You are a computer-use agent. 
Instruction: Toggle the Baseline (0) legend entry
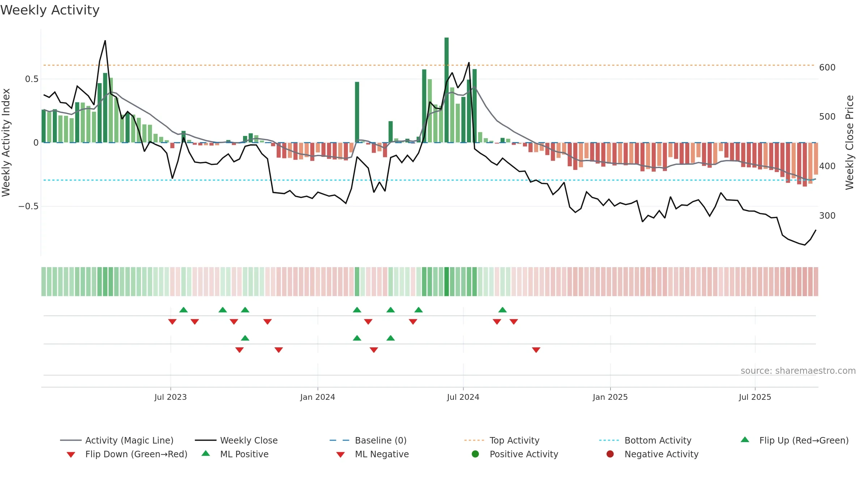click(x=368, y=440)
